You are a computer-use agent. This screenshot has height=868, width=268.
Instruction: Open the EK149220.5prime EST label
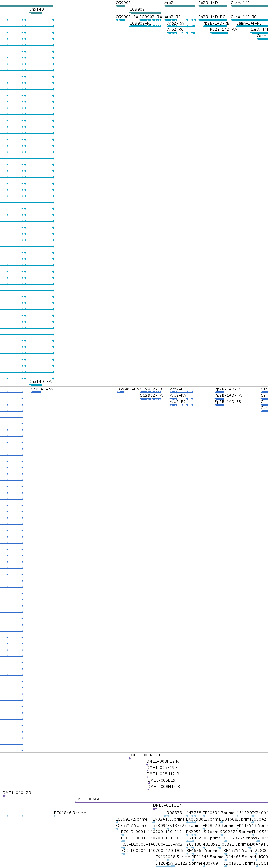203,838
